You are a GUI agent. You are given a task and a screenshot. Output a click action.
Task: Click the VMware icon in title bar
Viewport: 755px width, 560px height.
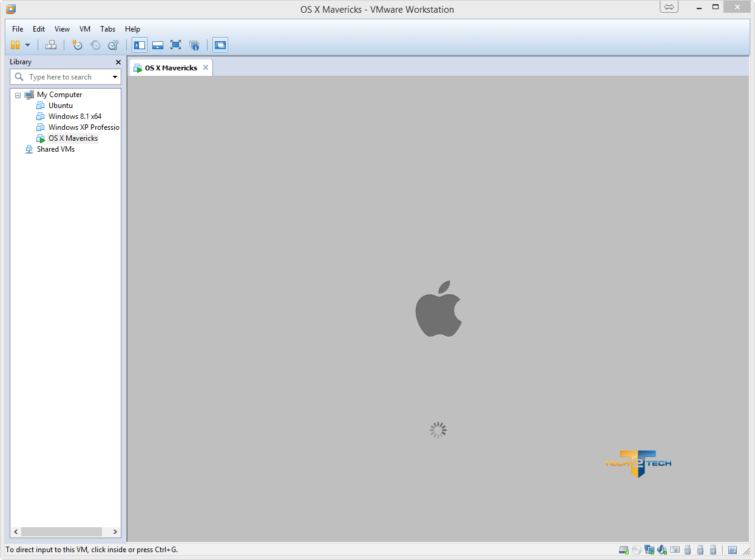[10, 9]
